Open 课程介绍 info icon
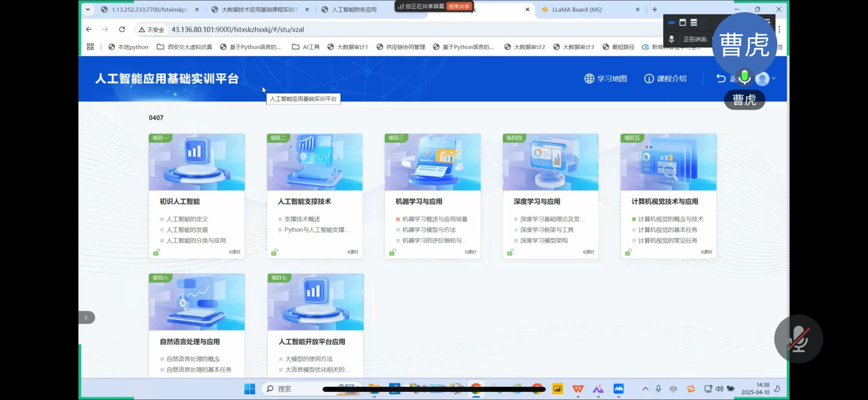Screen dimensions: 868x400 coord(649,79)
